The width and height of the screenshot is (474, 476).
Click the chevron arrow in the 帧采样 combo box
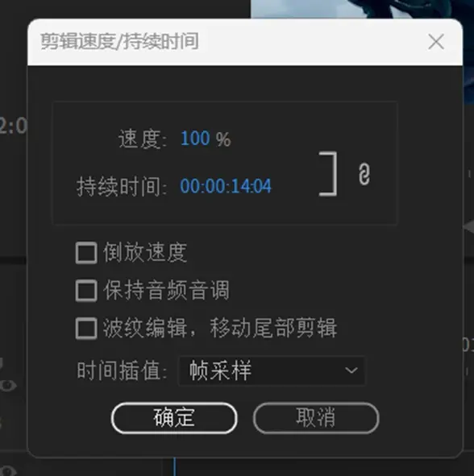[351, 370]
